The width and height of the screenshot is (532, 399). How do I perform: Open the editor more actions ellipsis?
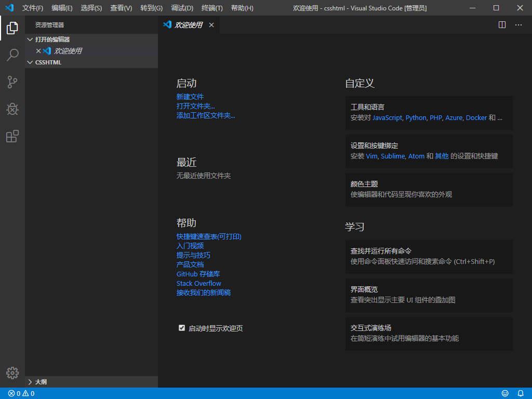coord(518,25)
